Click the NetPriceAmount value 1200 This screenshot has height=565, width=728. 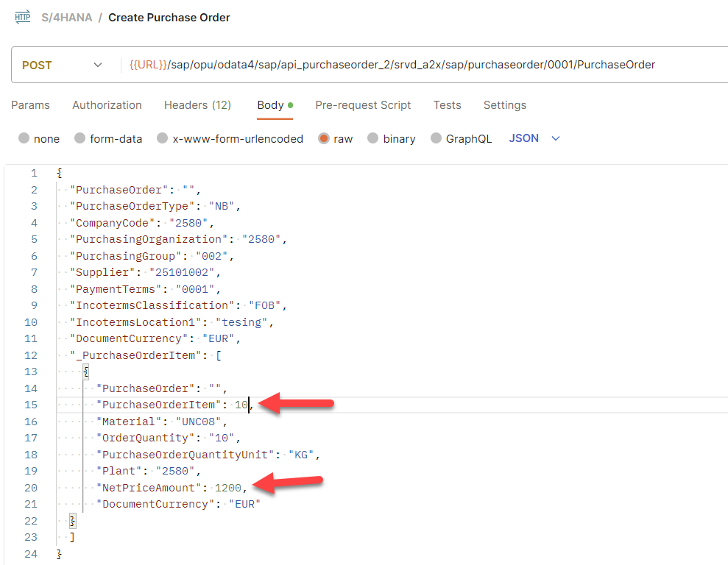pos(228,488)
